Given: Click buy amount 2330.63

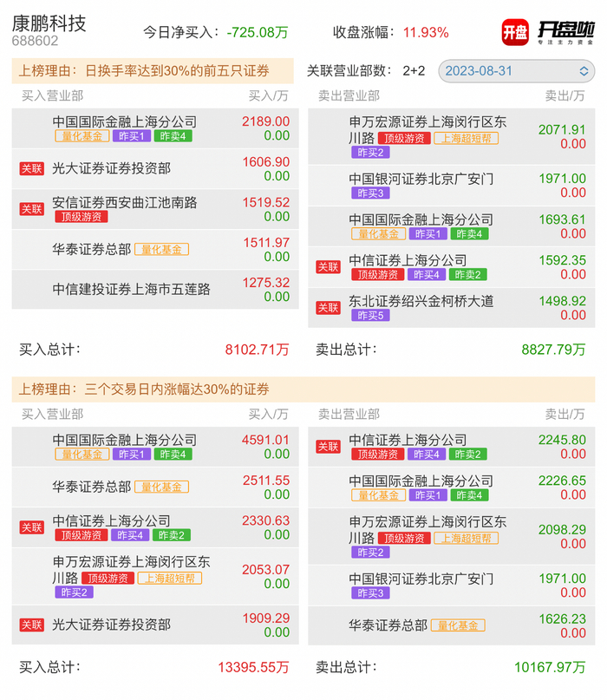Looking at the screenshot, I should point(265,520).
